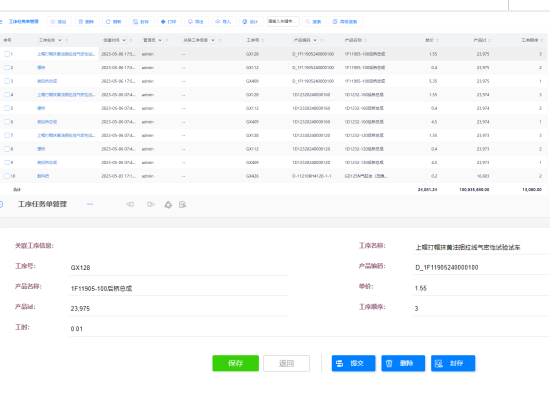The image size is (556, 394).
Task: Tick the checkbox for row 5
Action: [7, 108]
